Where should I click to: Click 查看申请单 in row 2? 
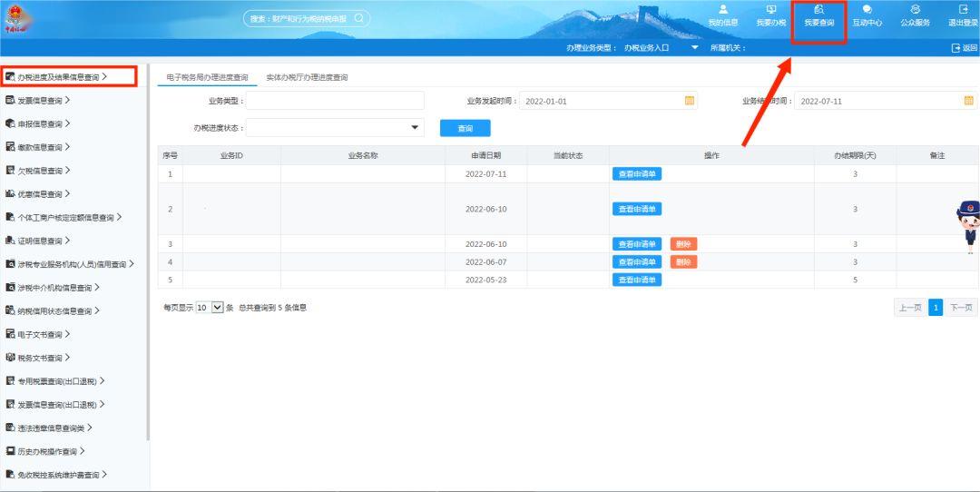[637, 209]
